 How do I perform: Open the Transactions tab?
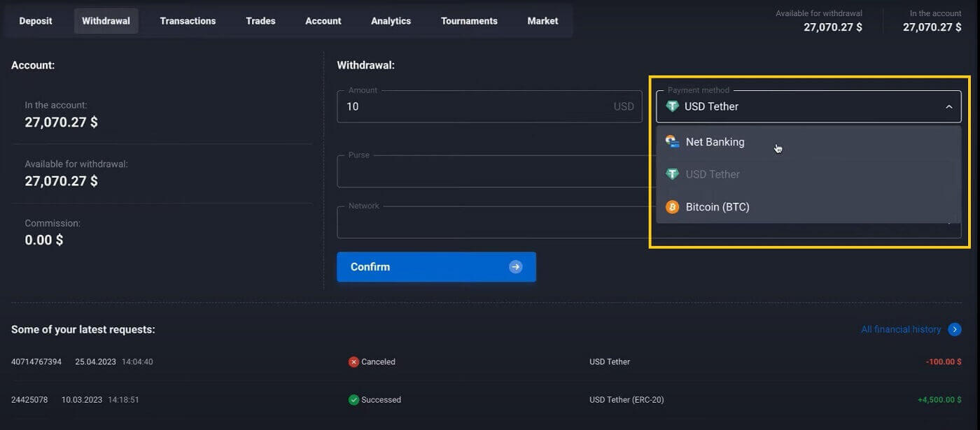[188, 21]
